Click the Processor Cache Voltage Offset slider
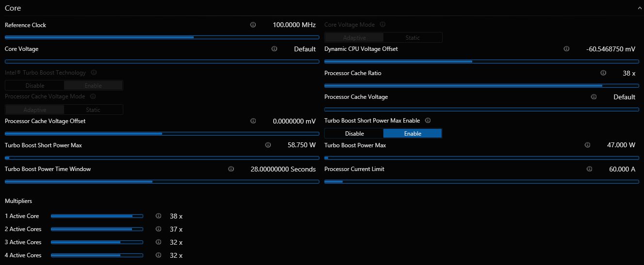Viewport: 644px width, 265px height. coord(162,134)
